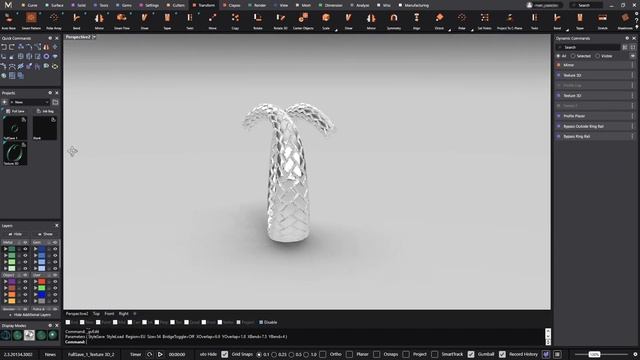
Task: Open the Gems menu tab
Action: pos(124,5)
